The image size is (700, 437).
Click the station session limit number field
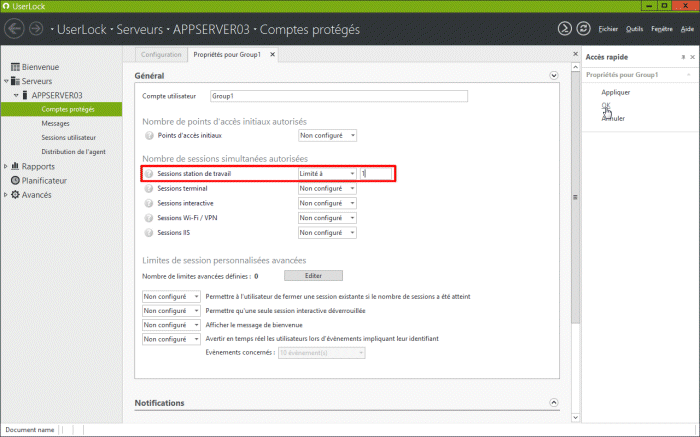pos(376,174)
